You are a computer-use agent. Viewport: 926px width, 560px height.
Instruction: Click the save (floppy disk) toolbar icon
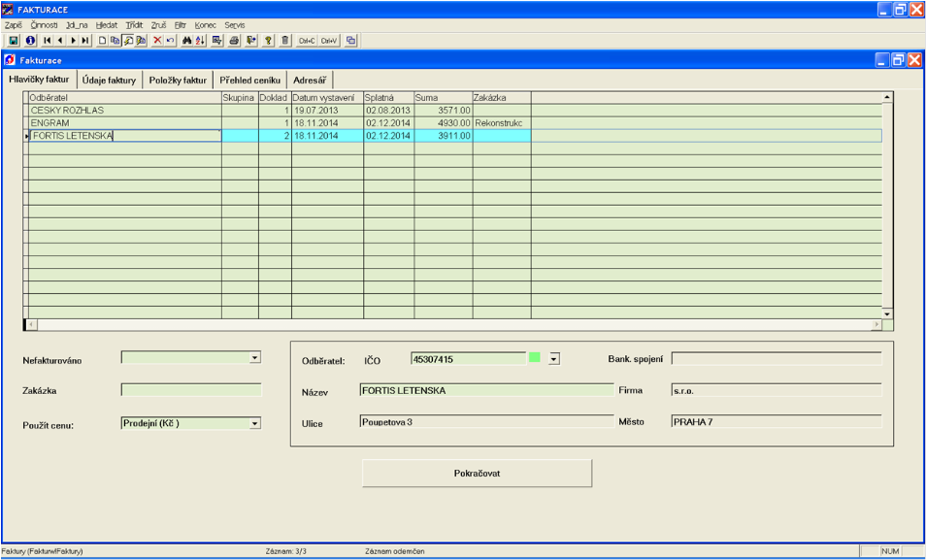14,40
